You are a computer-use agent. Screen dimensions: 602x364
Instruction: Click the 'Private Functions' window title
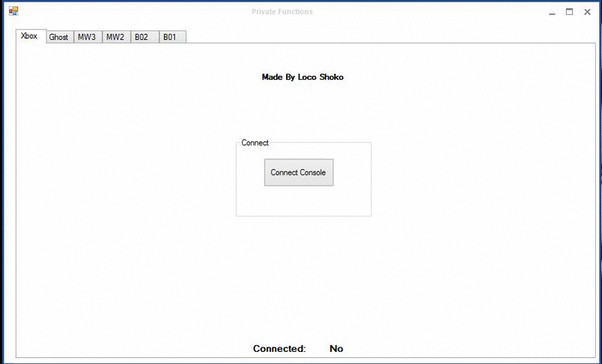pos(282,11)
